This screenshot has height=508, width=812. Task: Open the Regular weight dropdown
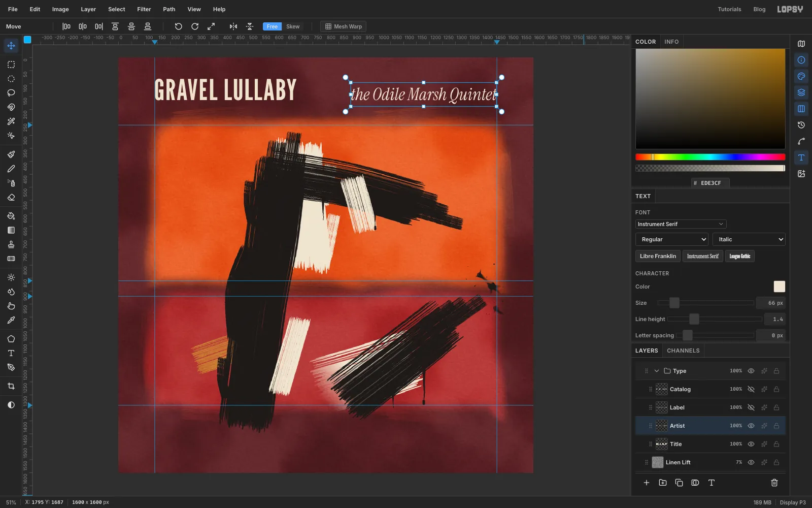click(x=672, y=239)
